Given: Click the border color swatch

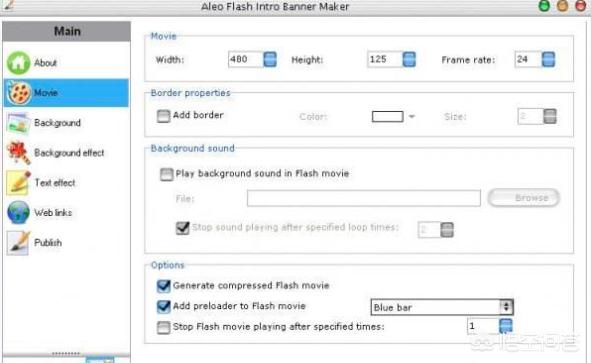Looking at the screenshot, I should click(387, 116).
